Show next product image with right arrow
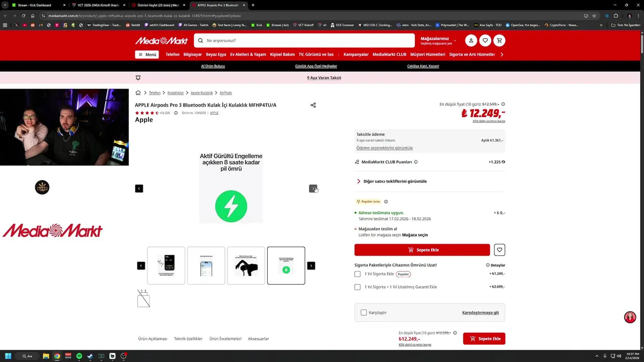 click(313, 189)
